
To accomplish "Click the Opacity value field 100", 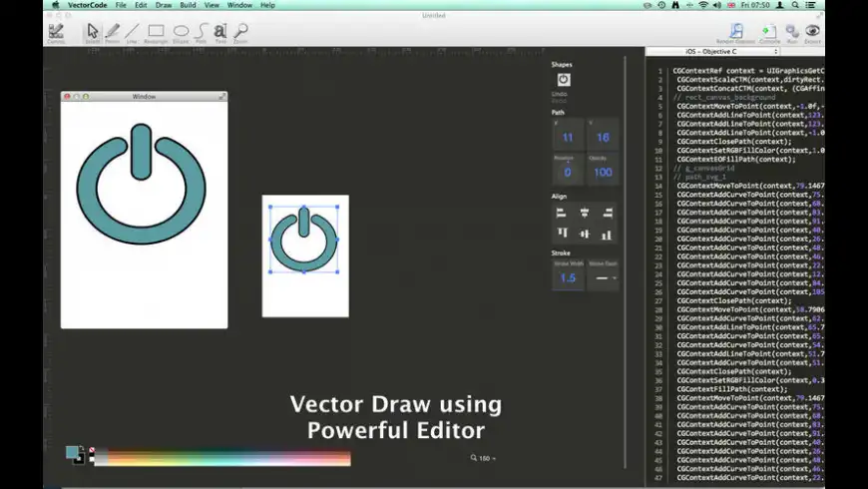I will tap(603, 173).
